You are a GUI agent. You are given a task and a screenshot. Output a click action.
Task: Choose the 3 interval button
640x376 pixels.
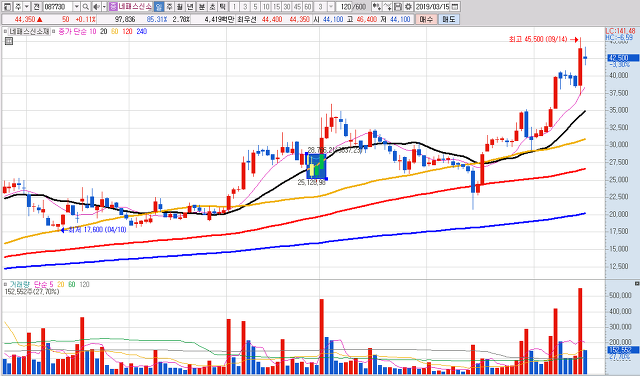(245, 7)
